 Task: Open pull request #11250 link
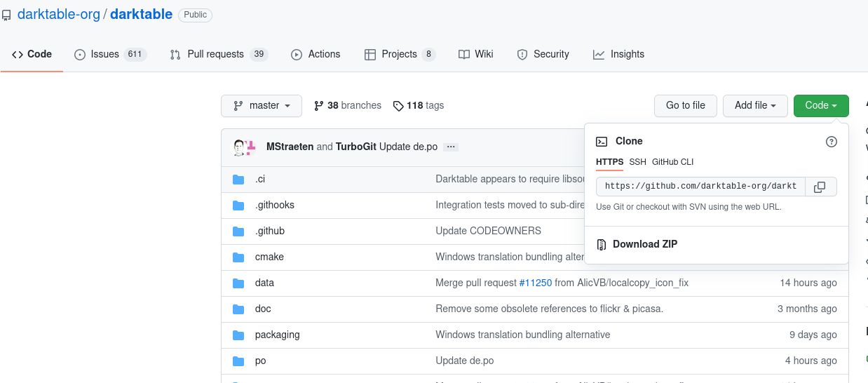(535, 283)
